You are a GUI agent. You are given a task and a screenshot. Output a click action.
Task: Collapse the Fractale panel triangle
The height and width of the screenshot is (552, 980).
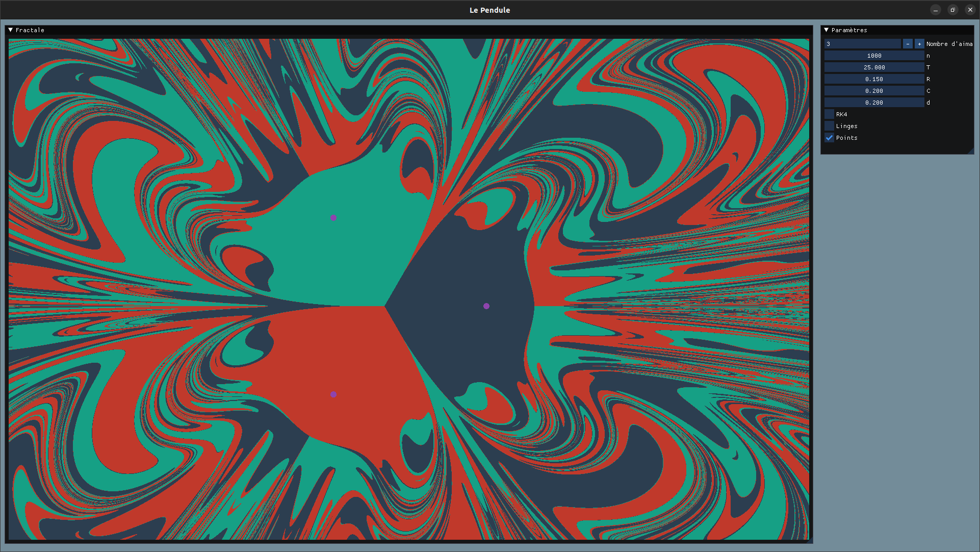(11, 30)
